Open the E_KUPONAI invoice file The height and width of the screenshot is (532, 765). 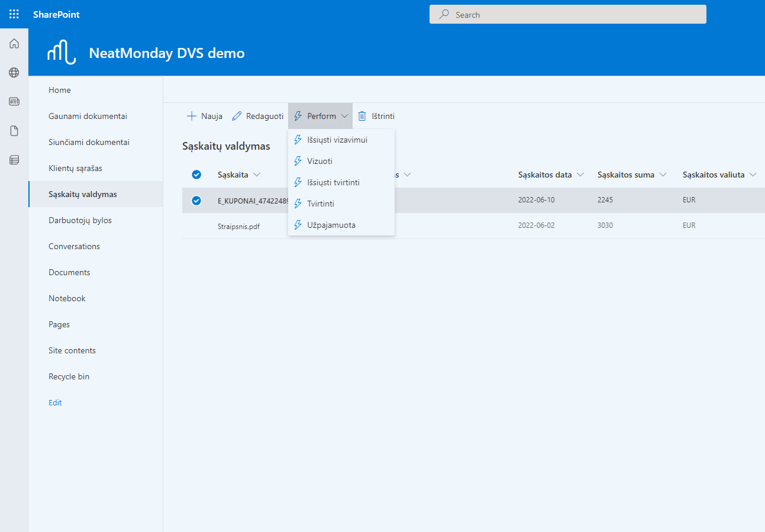click(253, 200)
